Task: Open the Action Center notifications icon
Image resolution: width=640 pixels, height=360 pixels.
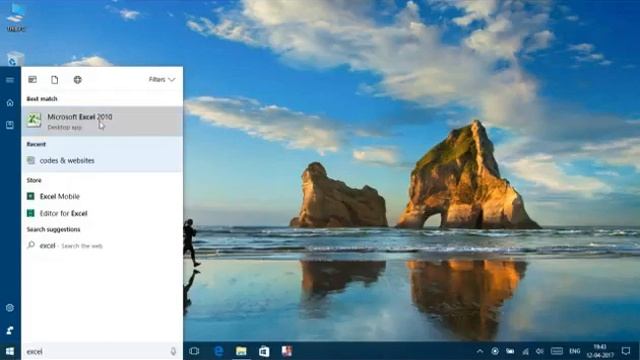Action: 626,351
